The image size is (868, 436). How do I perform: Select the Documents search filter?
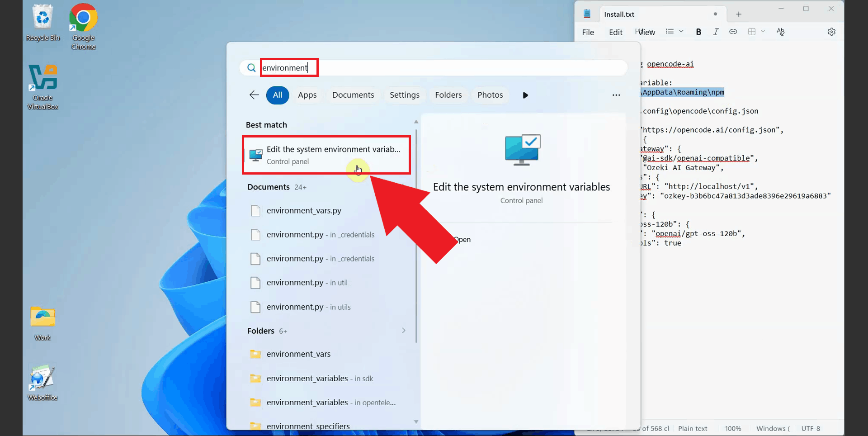tap(353, 95)
